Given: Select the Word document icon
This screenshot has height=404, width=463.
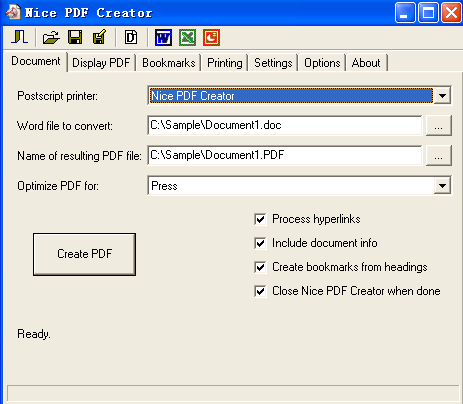Looking at the screenshot, I should click(x=163, y=37).
